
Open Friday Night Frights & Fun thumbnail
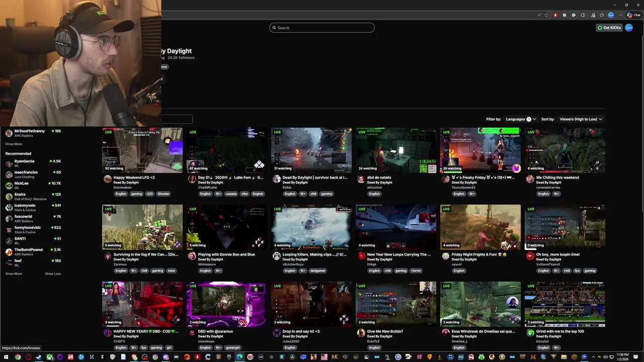pyautogui.click(x=480, y=227)
